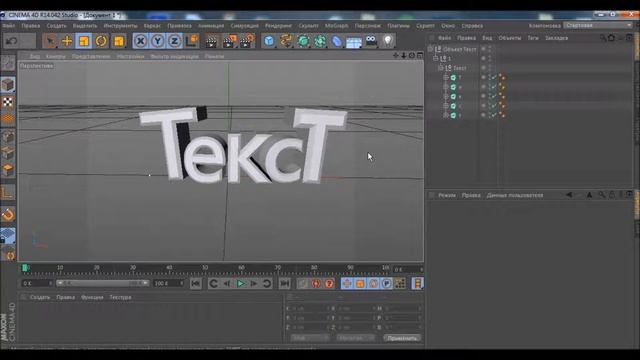Select the Rotate tool icon
The height and width of the screenshot is (360, 640).
pos(101,41)
